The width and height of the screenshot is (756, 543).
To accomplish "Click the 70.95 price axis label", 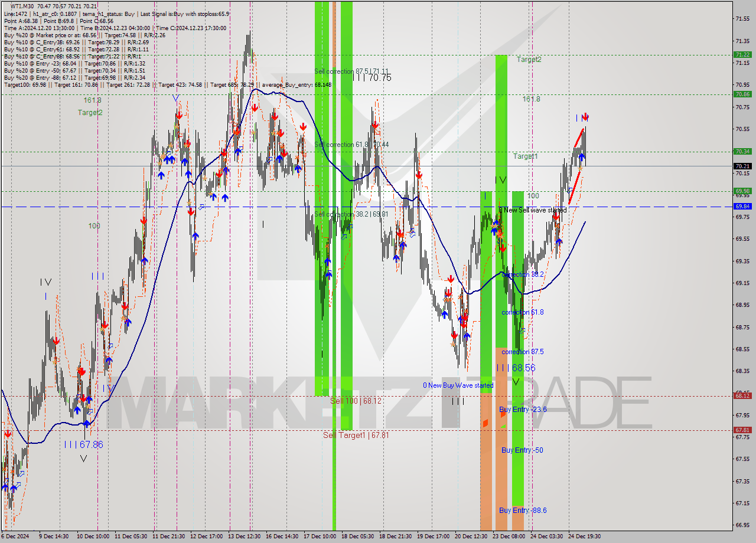I will (742, 85).
